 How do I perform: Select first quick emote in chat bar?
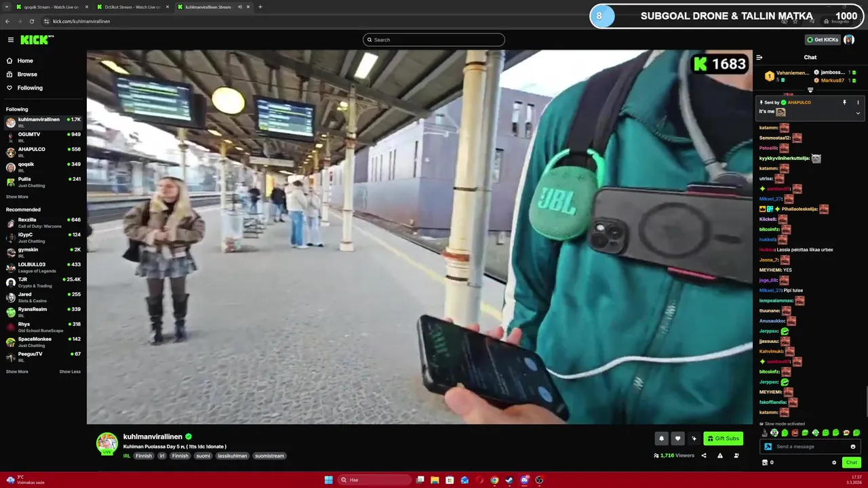point(764,433)
